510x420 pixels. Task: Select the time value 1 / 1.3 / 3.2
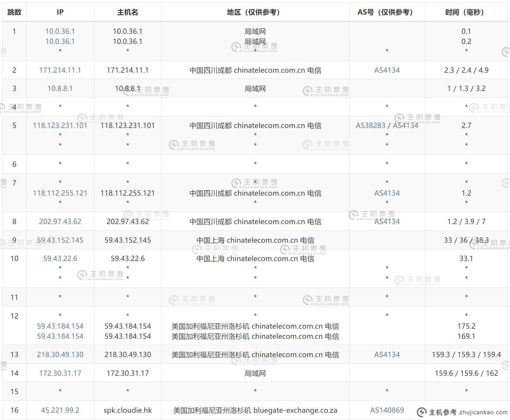click(x=466, y=88)
